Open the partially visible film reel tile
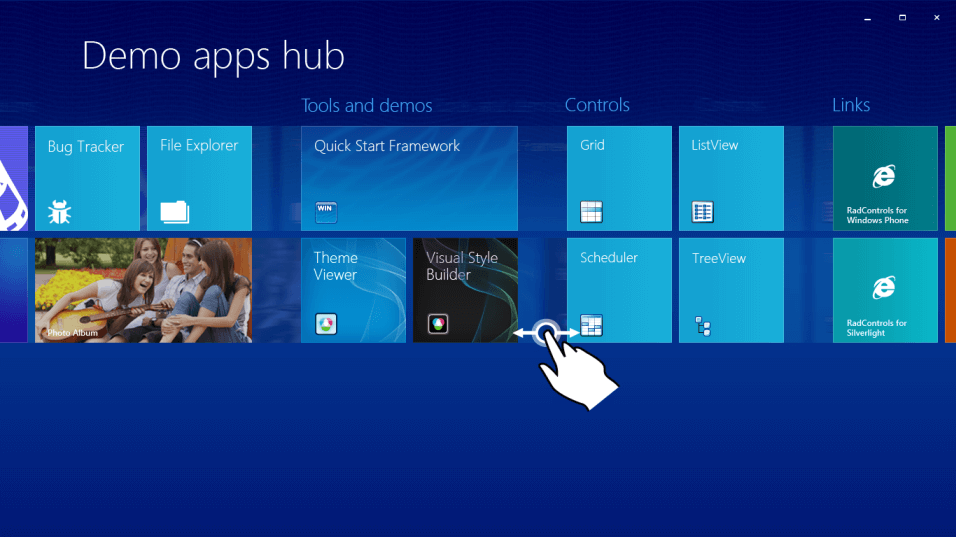Viewport: 956px width, 537px height. 13,179
